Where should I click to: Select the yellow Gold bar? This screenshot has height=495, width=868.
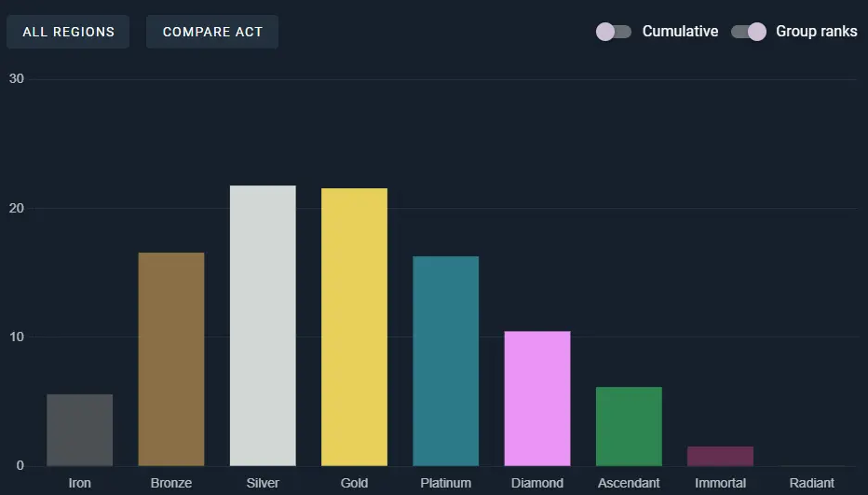click(x=354, y=327)
